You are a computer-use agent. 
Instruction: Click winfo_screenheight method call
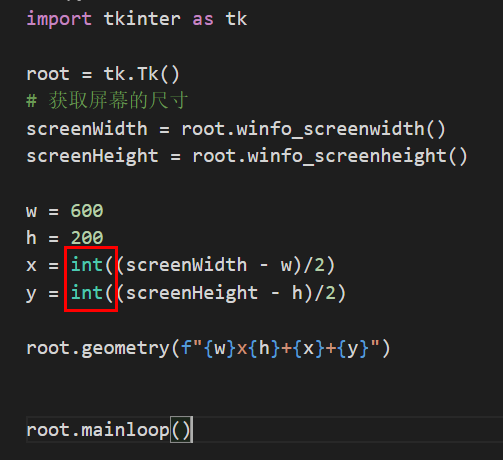click(x=357, y=157)
